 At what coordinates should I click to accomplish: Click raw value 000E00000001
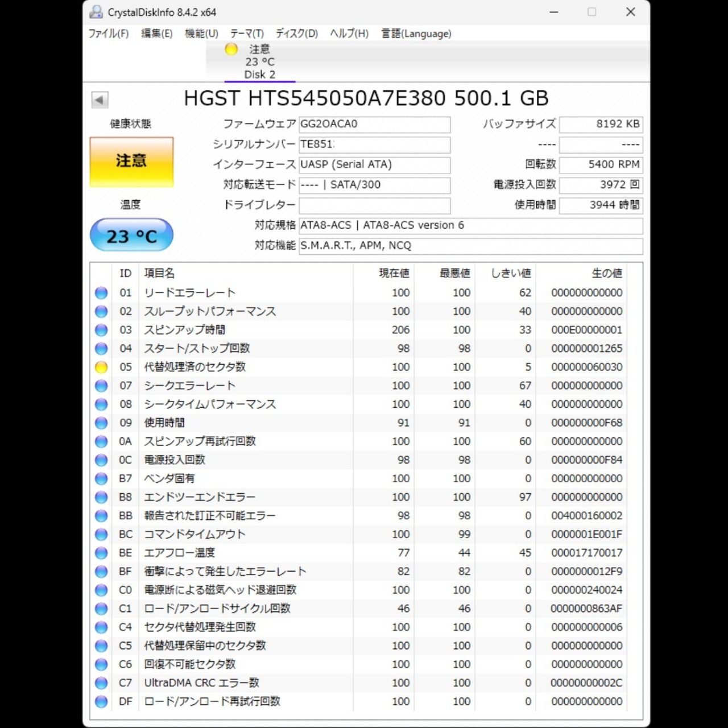[587, 330]
